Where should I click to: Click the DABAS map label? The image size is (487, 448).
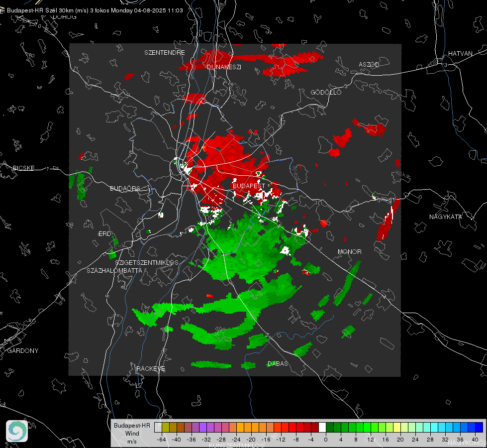tap(278, 363)
